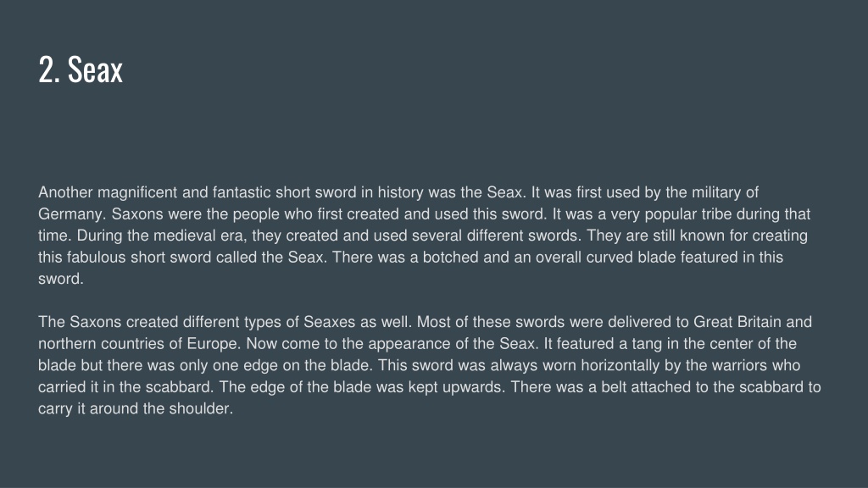The width and height of the screenshot is (868, 488).
Task: Click the word "Germany" in the first paragraph
Action: pos(70,214)
